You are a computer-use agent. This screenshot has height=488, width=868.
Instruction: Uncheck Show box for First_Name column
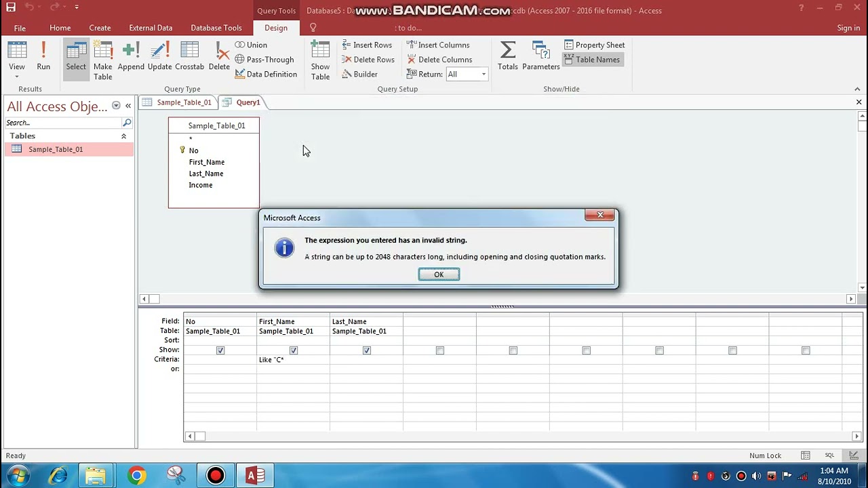(x=294, y=350)
